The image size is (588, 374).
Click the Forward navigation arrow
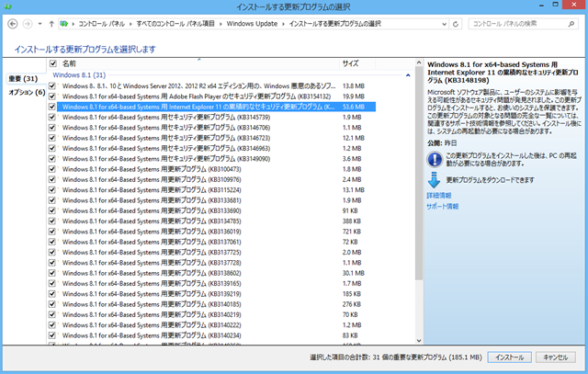click(28, 24)
